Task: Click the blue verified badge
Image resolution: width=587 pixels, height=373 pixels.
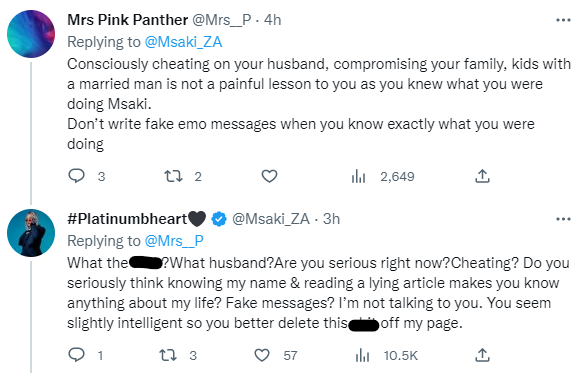Action: point(219,219)
